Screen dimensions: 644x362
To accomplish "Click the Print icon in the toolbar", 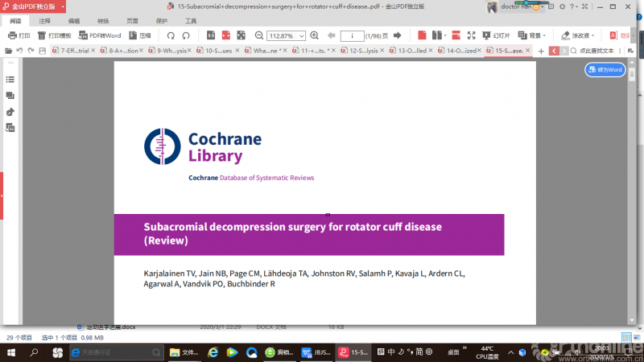I will coord(18,36).
